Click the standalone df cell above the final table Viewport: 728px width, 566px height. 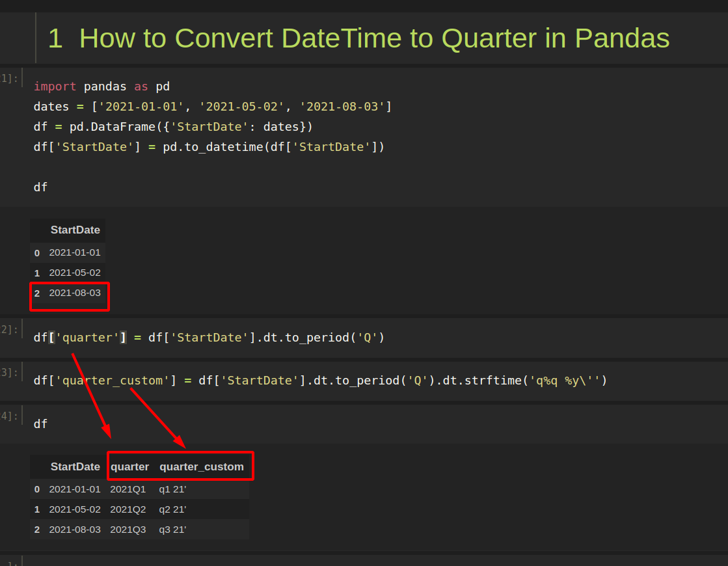point(40,424)
